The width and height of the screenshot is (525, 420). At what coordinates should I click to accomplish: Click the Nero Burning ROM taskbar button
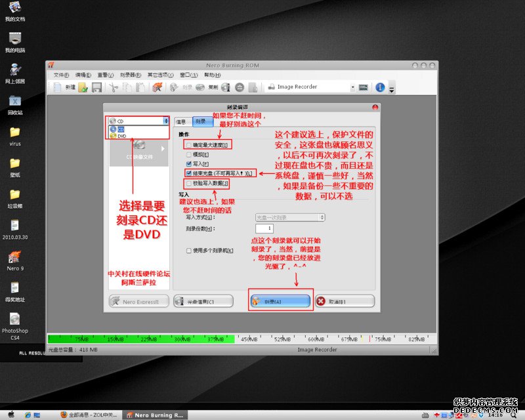[155, 415]
